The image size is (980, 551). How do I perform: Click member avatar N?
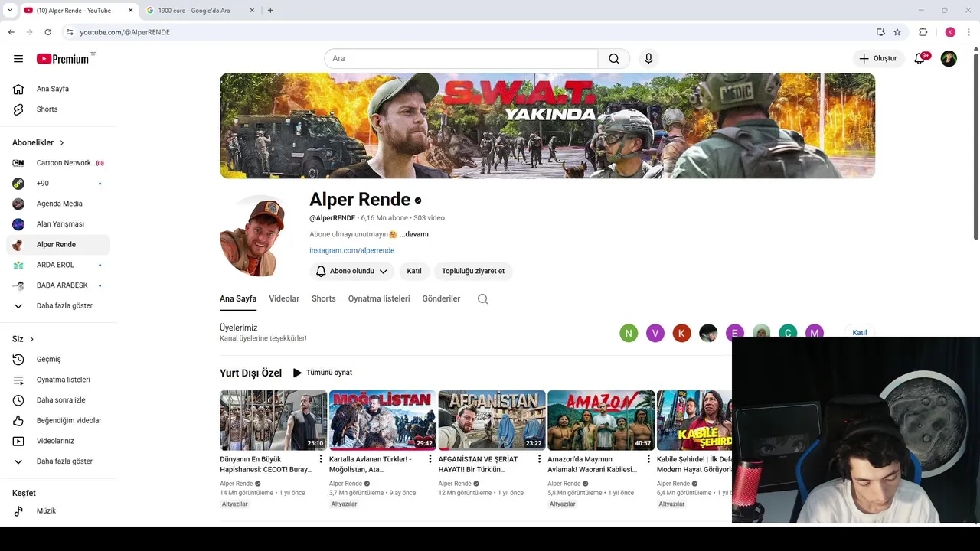[629, 333]
